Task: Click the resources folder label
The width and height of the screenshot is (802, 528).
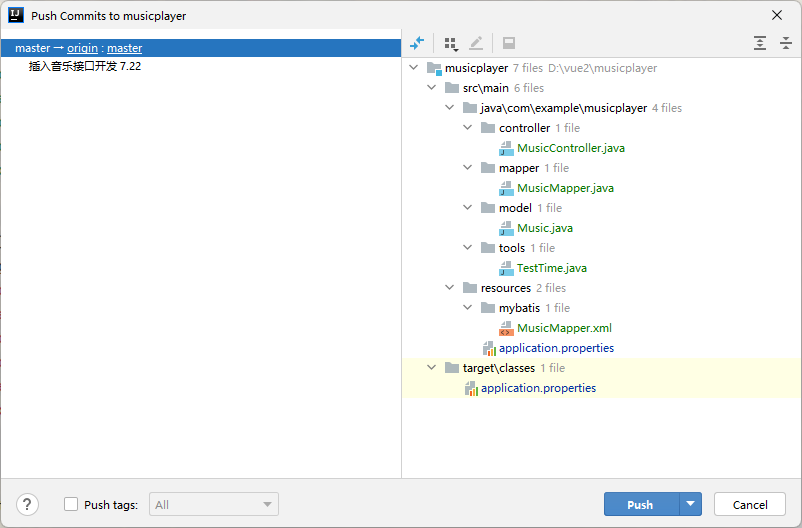Action: (506, 288)
